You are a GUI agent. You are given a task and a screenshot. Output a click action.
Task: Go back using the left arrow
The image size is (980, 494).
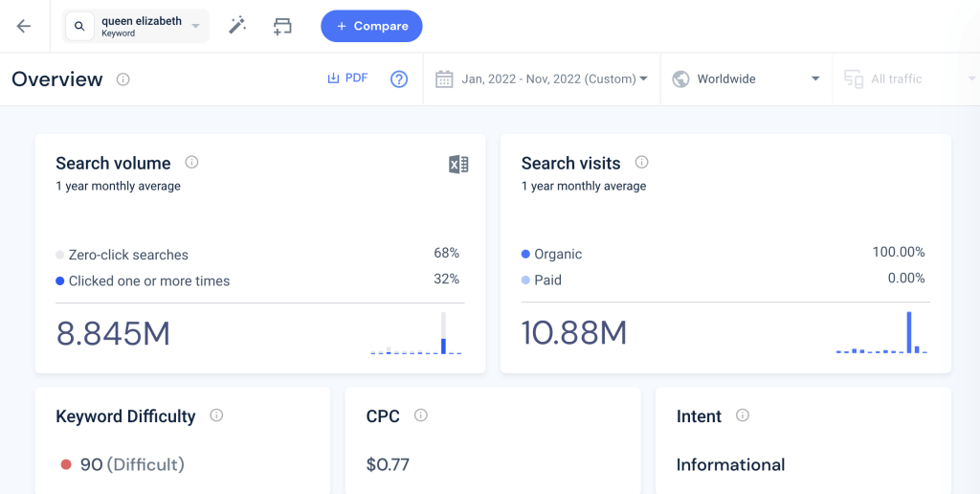tap(24, 26)
